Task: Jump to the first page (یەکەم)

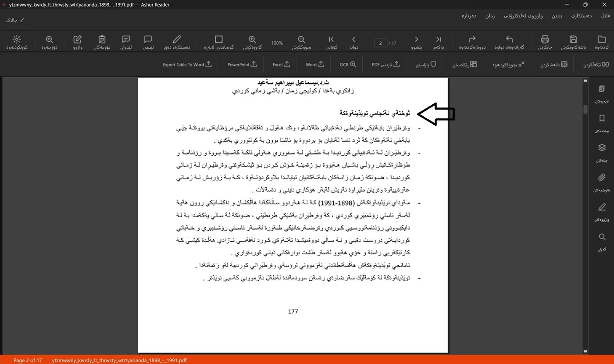Action: 439,43
